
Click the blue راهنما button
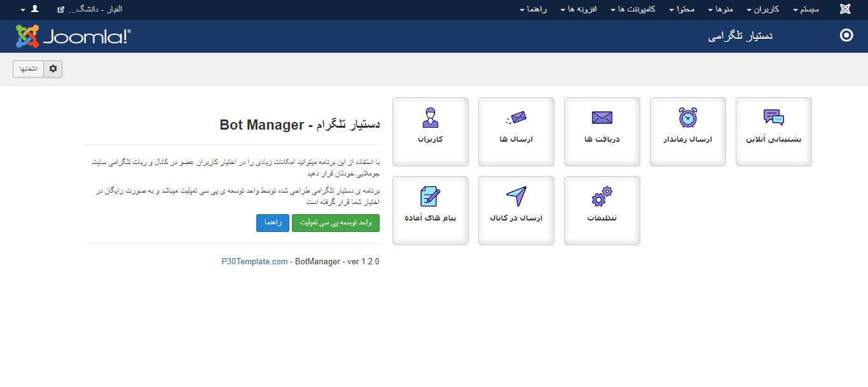click(x=273, y=223)
